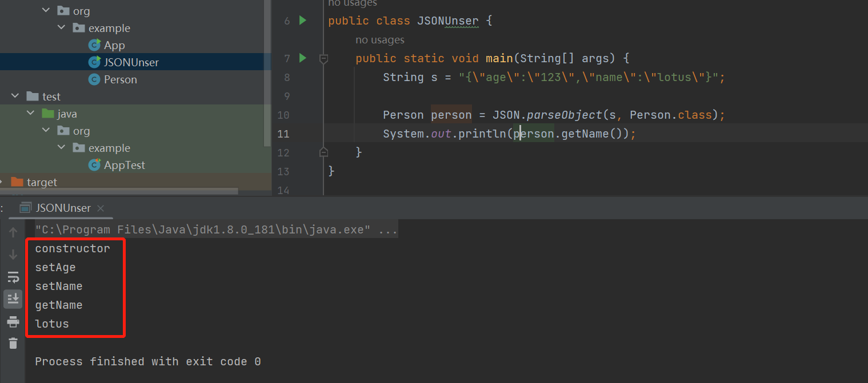This screenshot has width=868, height=383.
Task: Click the run gutter icon beside main method
Action: tap(303, 58)
